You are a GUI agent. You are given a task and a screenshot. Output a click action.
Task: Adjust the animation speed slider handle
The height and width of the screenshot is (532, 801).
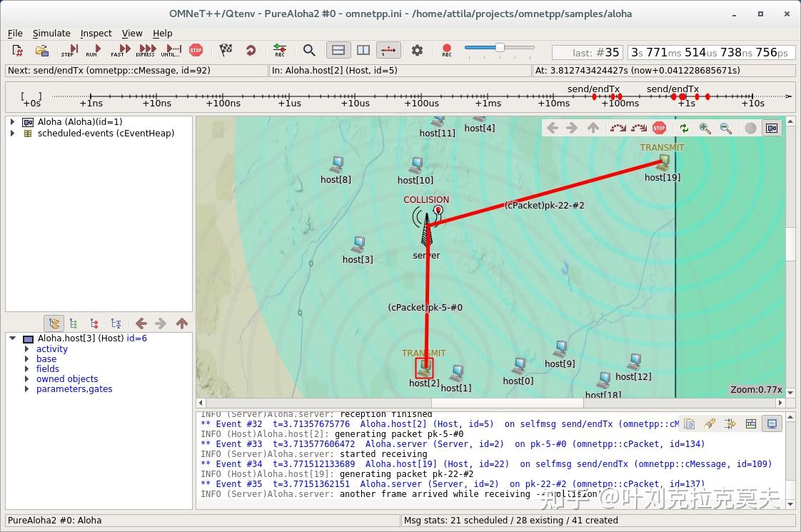pos(500,48)
